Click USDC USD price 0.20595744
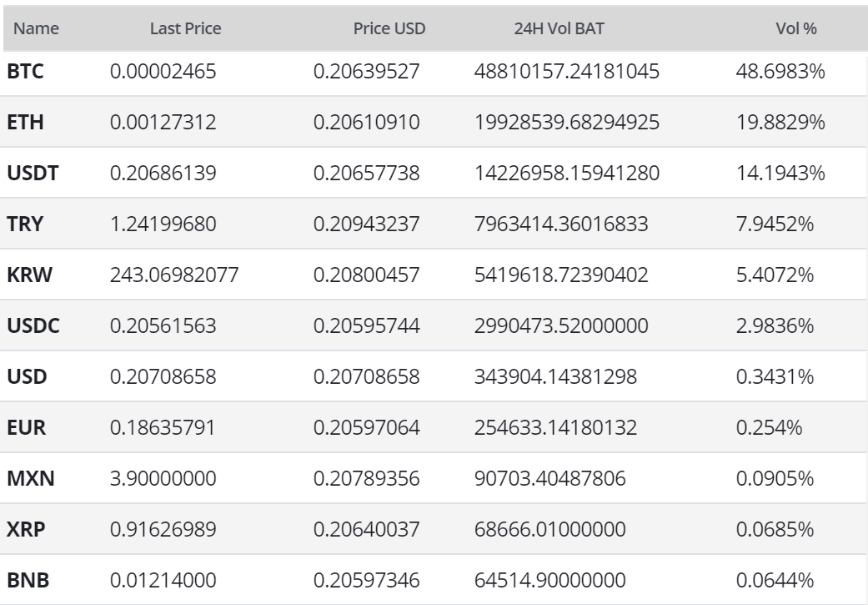Screen dimensions: 868x605 click(367, 326)
